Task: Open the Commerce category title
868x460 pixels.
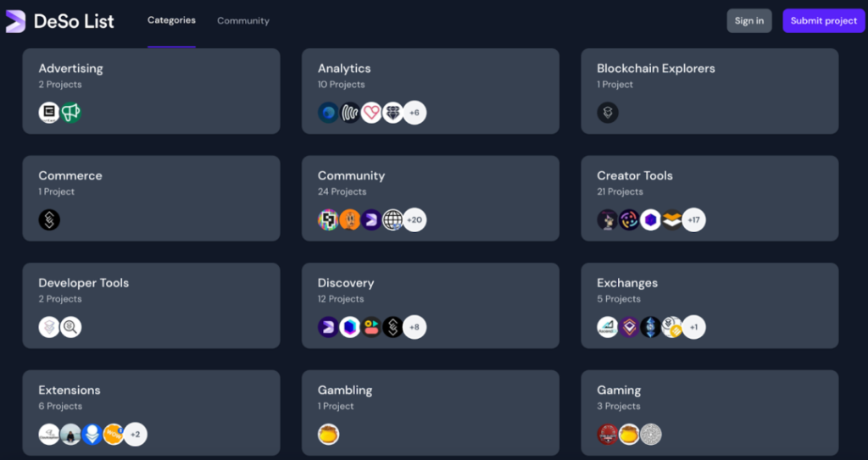Action: [70, 175]
